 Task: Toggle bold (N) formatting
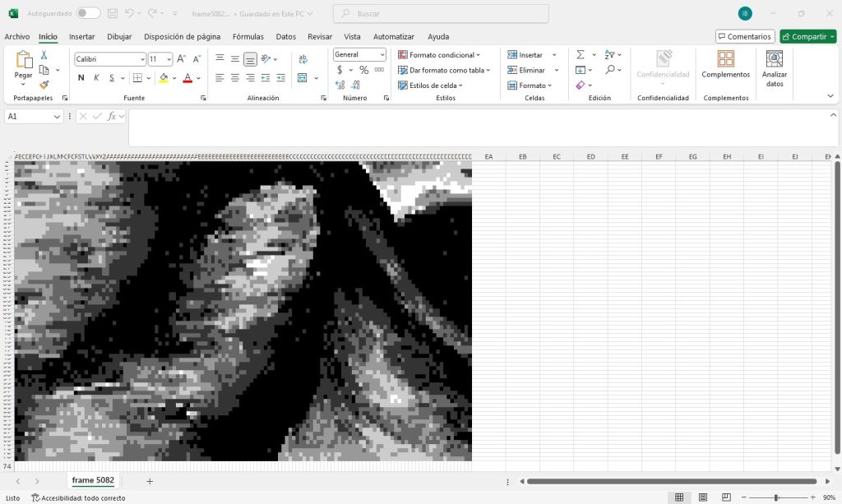pos(81,78)
